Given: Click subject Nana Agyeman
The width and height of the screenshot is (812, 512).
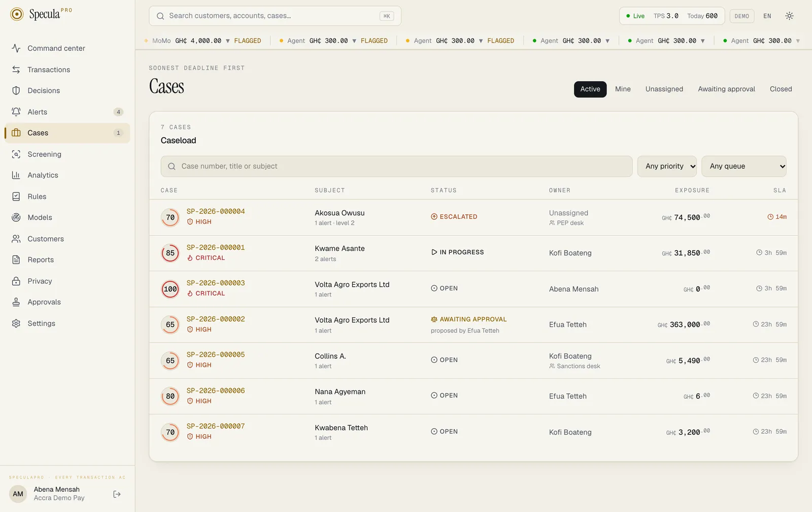Looking at the screenshot, I should (x=340, y=392).
